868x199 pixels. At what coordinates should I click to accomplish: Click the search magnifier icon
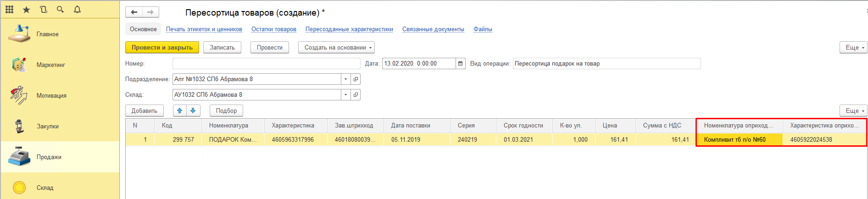pyautogui.click(x=60, y=9)
